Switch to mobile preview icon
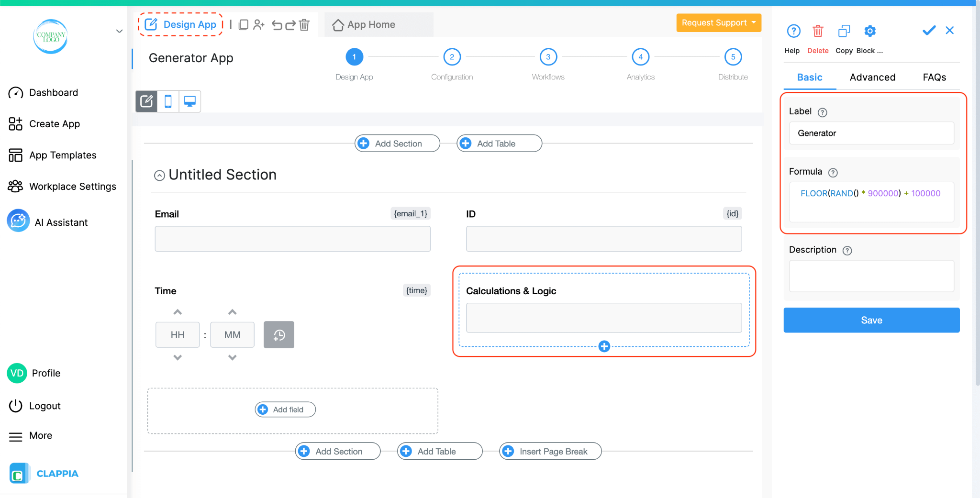The image size is (980, 498). click(168, 101)
